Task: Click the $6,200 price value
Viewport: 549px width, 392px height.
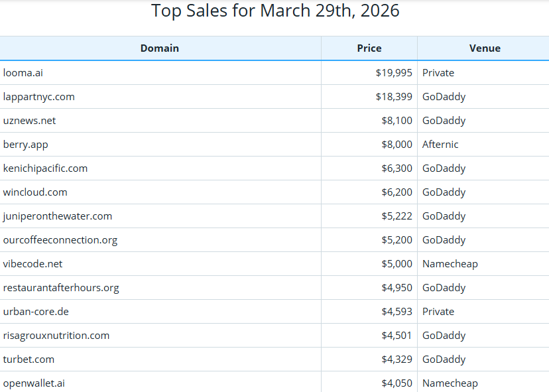Action: [x=396, y=192]
